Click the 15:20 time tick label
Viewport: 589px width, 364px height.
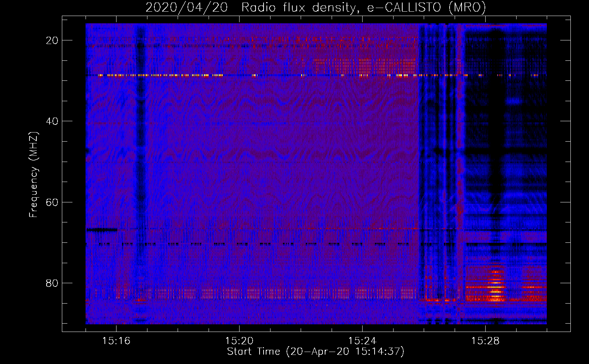click(x=239, y=341)
